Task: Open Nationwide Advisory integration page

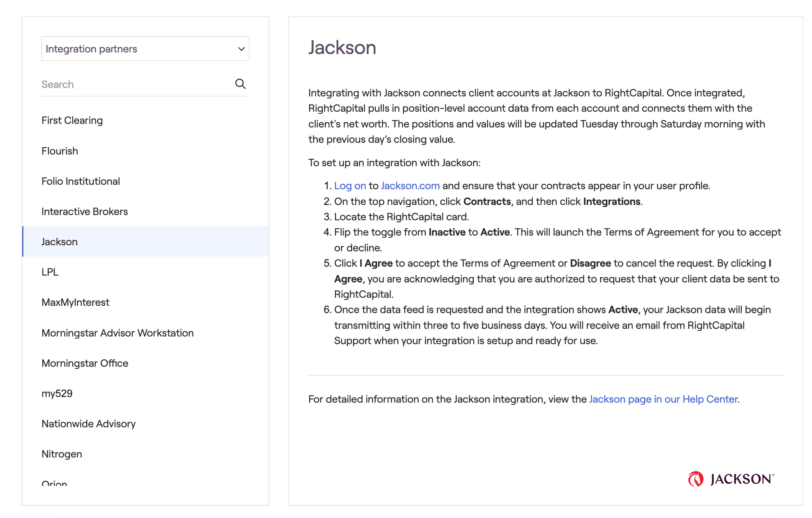Action: click(89, 424)
